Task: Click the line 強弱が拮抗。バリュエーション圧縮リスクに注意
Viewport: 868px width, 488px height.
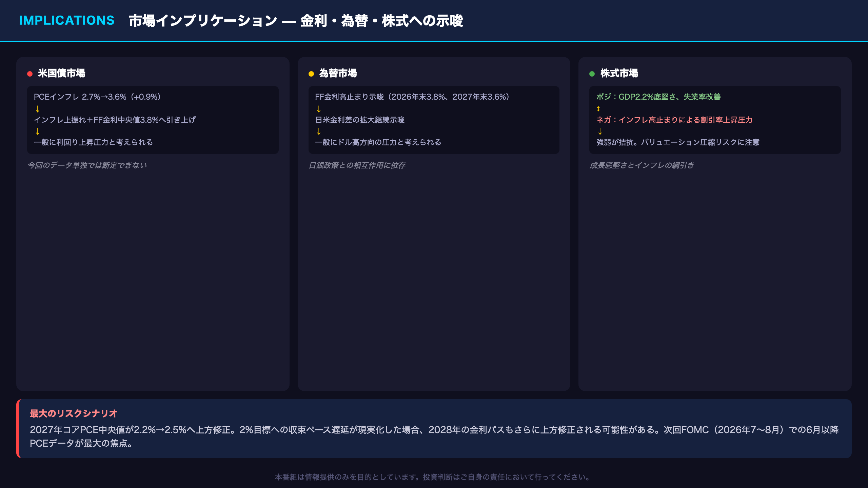Action: tap(678, 142)
